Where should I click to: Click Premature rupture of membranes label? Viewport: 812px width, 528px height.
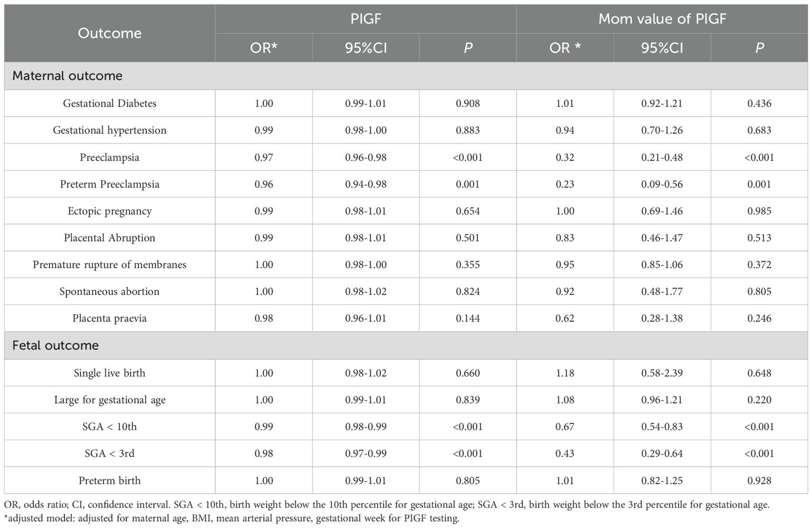[110, 265]
